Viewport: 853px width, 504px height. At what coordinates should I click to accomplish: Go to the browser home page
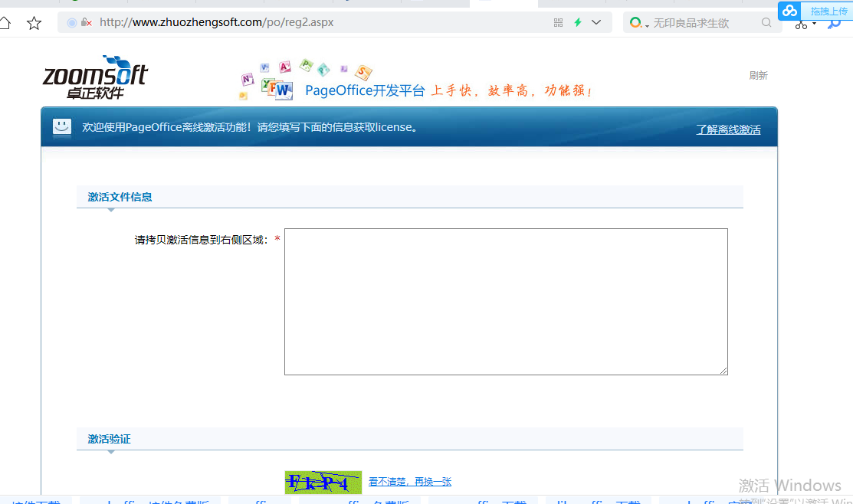pos(5,22)
